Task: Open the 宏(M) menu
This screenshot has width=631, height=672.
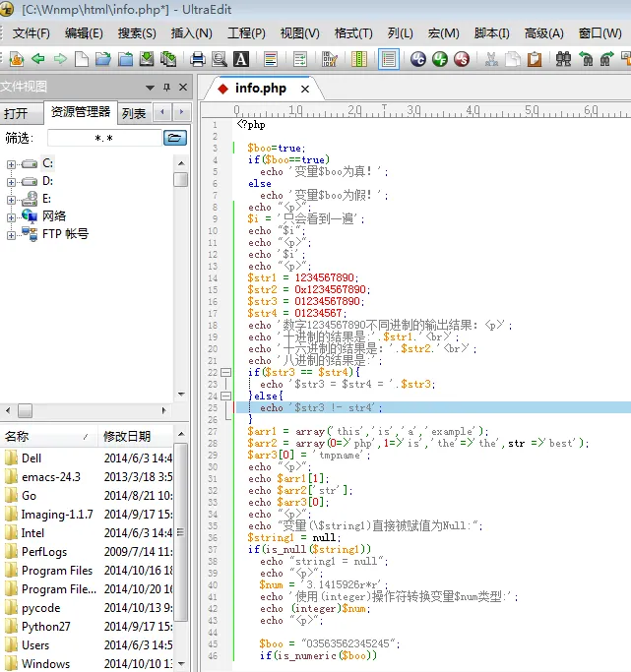Action: tap(443, 33)
